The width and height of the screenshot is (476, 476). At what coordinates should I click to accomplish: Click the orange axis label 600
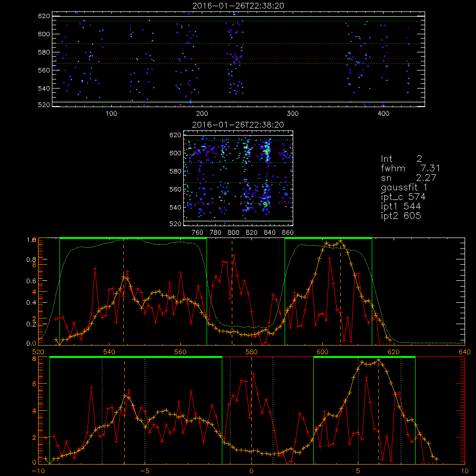tap(322, 352)
